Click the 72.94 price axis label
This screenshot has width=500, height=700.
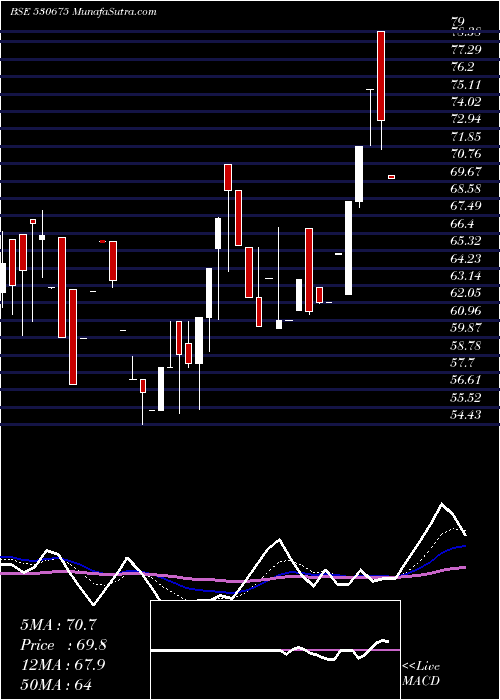(466, 119)
